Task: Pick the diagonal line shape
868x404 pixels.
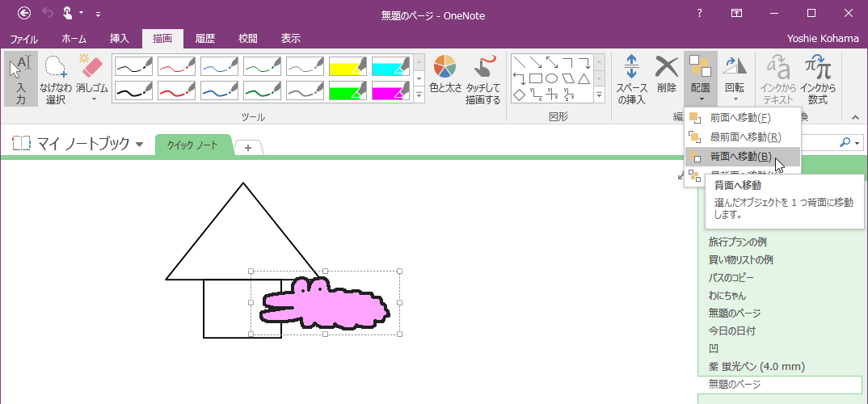Action: coord(519,62)
